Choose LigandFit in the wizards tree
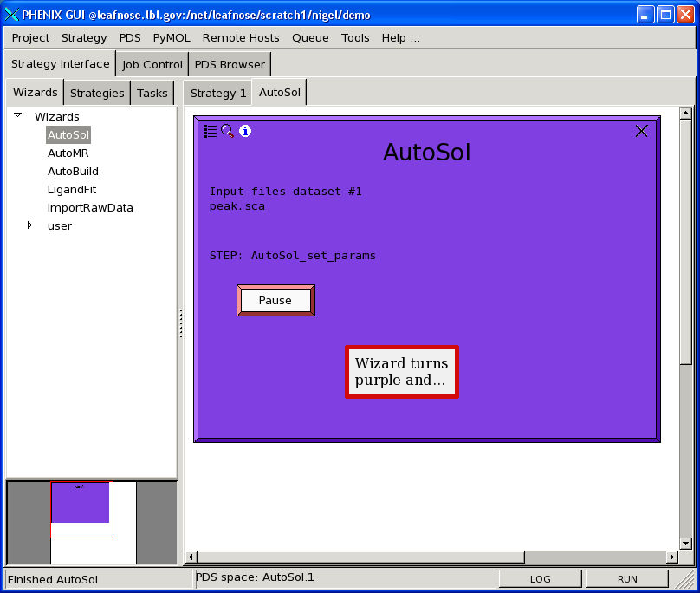The height and width of the screenshot is (593, 700). click(x=71, y=190)
